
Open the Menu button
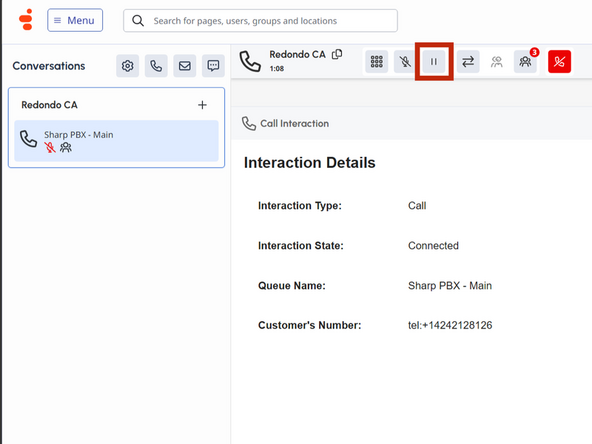(75, 20)
